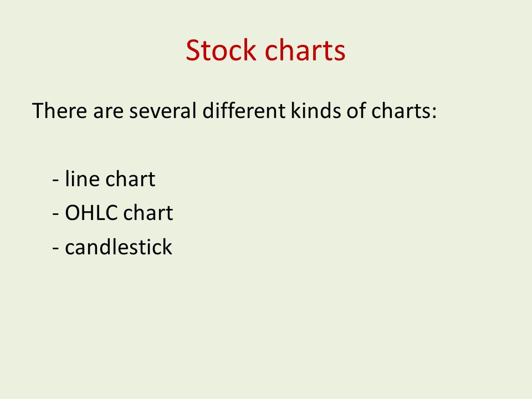Select the "candlestick" bullet text
Image resolution: width=532 pixels, height=399 pixels.
(x=119, y=247)
